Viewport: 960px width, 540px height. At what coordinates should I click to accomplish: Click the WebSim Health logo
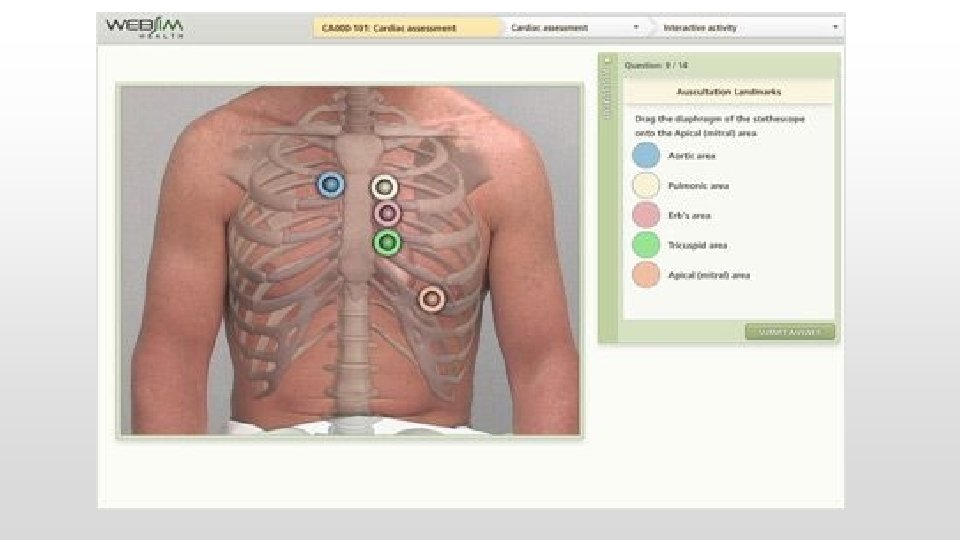point(144,28)
